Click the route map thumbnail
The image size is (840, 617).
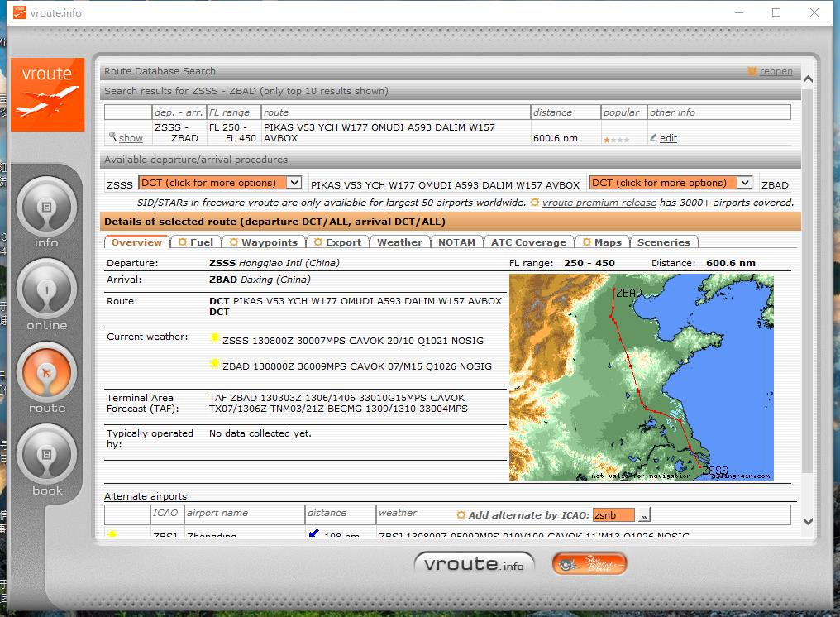click(641, 377)
